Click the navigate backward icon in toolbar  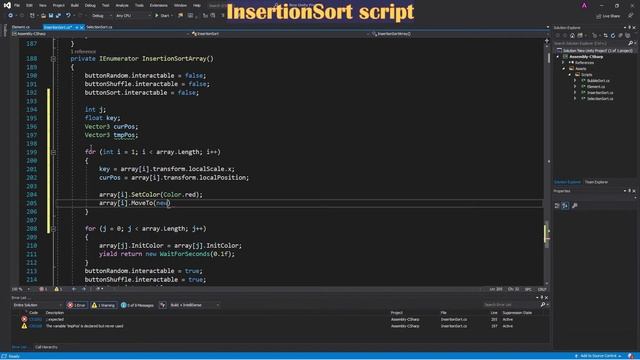point(10,16)
